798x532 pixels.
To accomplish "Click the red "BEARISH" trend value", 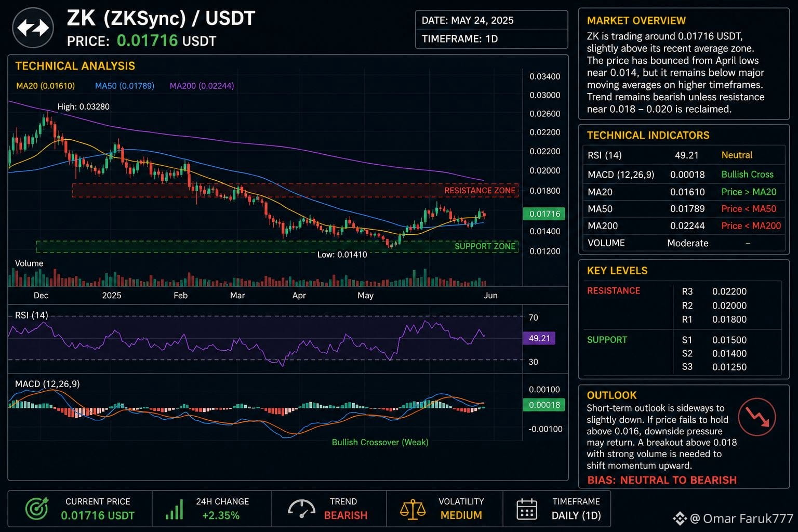I will click(345, 515).
